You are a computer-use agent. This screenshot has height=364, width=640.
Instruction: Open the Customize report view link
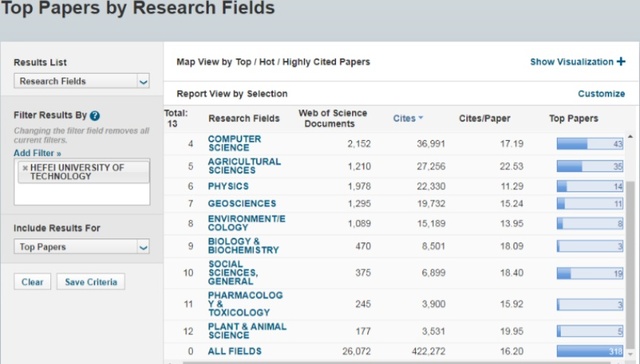coord(601,94)
